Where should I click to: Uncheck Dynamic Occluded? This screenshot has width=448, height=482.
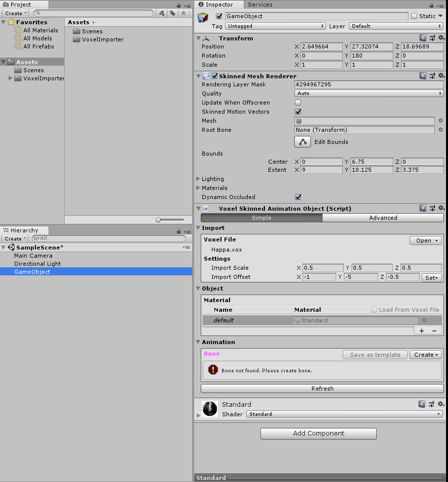pos(298,197)
